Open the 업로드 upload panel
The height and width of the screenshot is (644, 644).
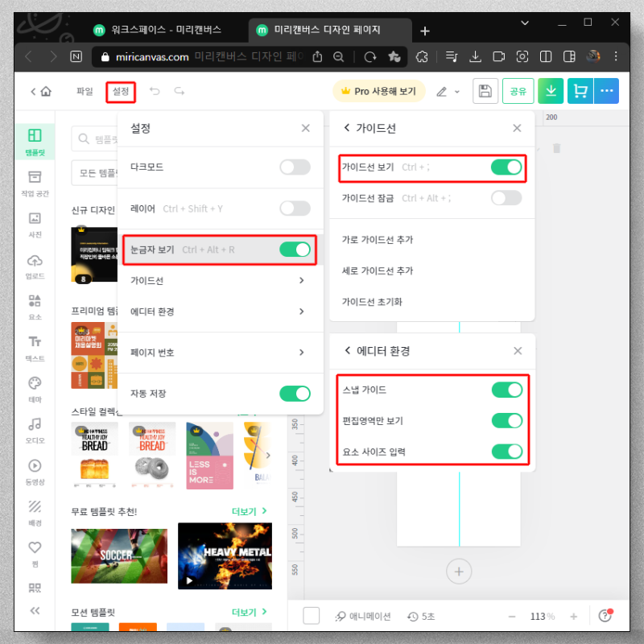(35, 266)
